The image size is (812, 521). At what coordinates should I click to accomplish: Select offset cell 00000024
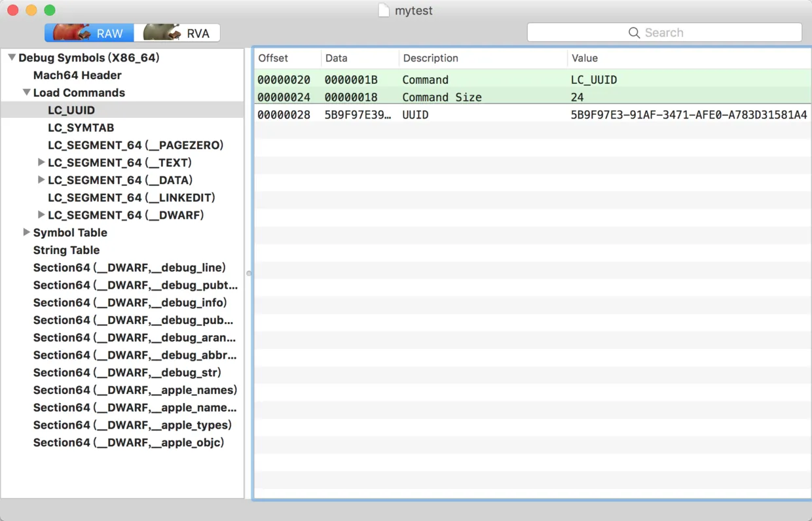pos(284,98)
